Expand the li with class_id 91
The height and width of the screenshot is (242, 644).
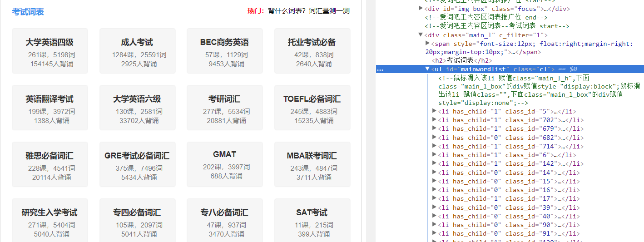434,233
